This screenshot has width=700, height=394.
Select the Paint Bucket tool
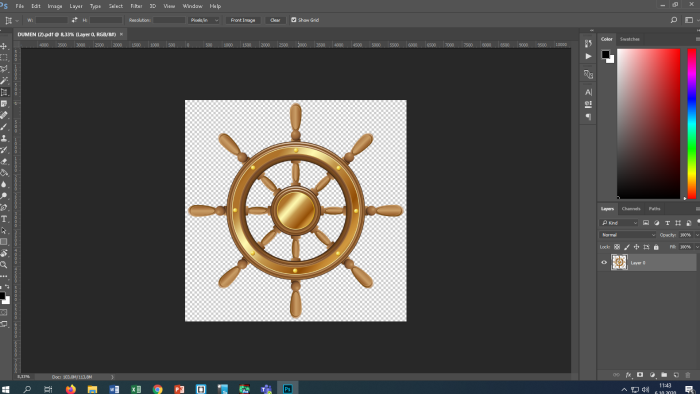4,173
